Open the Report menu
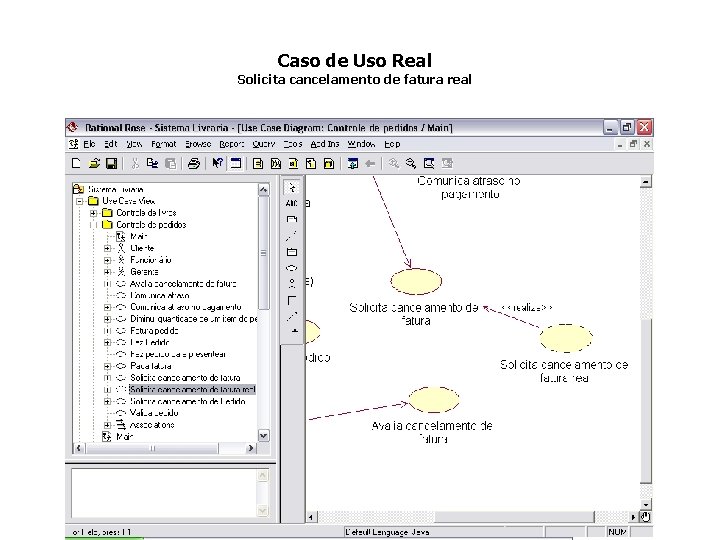 click(231, 144)
